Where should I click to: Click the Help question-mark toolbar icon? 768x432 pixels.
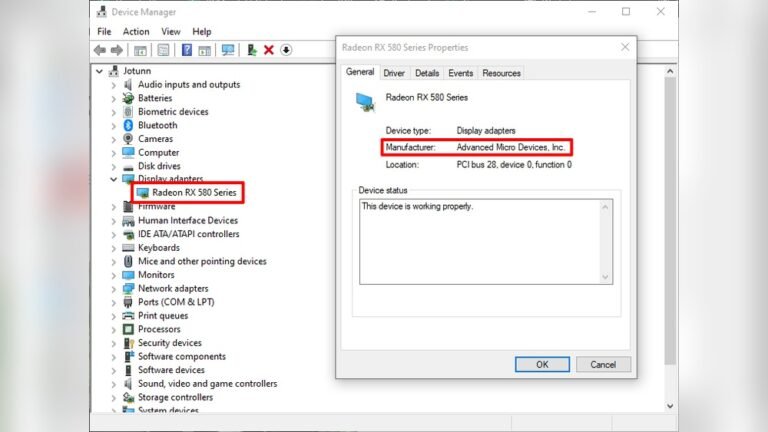(x=187, y=50)
